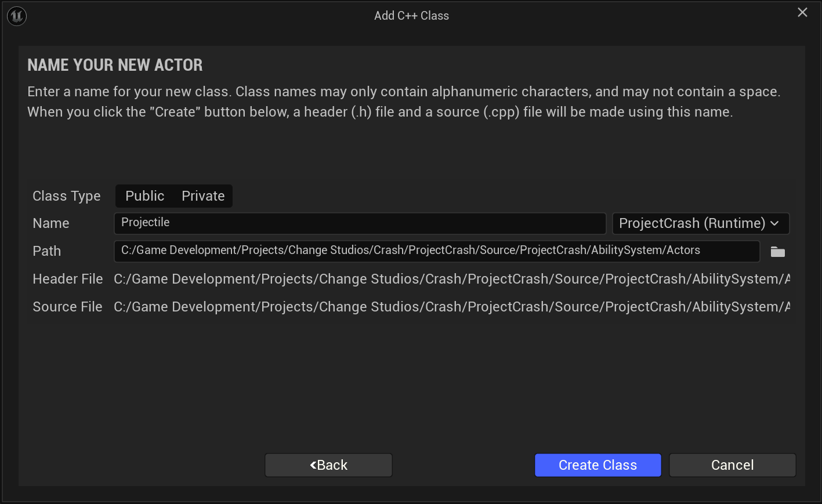Set Class Type to Public
Viewport: 822px width, 504px height.
pyautogui.click(x=145, y=196)
